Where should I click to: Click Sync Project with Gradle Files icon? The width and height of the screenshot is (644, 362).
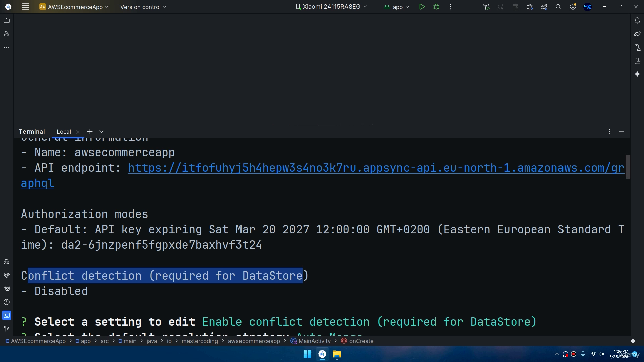point(544,7)
